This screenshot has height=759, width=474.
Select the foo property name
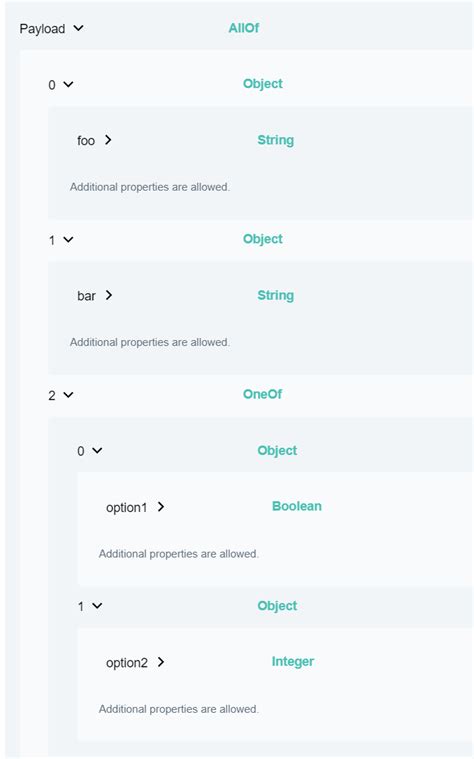click(86, 140)
